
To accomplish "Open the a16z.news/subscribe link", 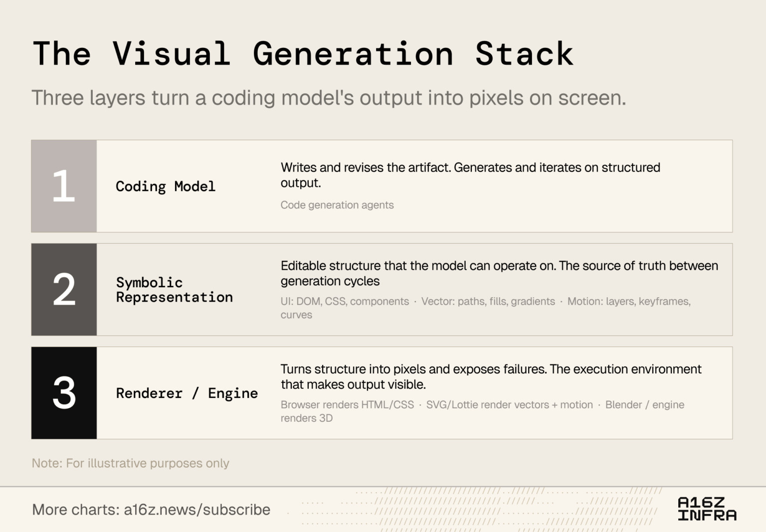I will click(x=197, y=510).
